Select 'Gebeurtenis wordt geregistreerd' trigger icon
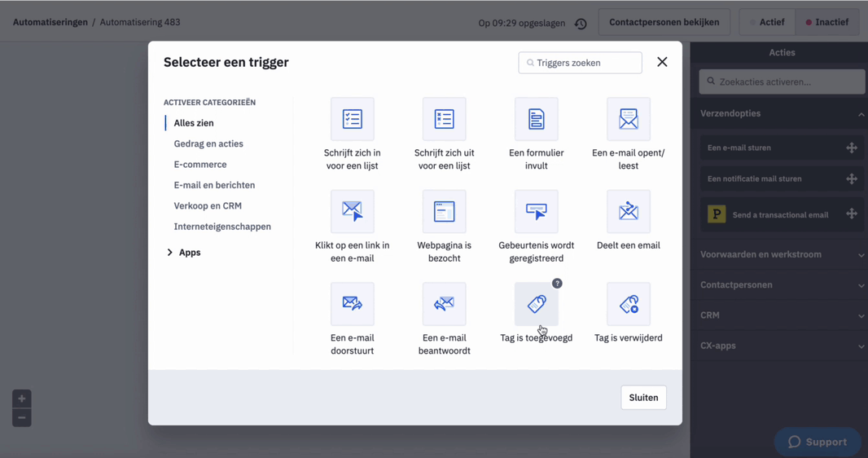The image size is (868, 458). pyautogui.click(x=537, y=212)
